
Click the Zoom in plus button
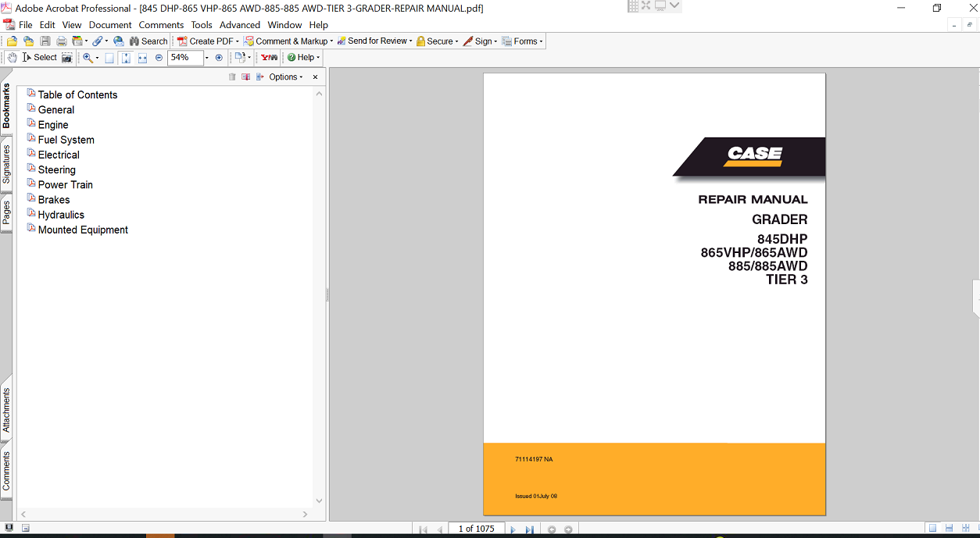[219, 58]
